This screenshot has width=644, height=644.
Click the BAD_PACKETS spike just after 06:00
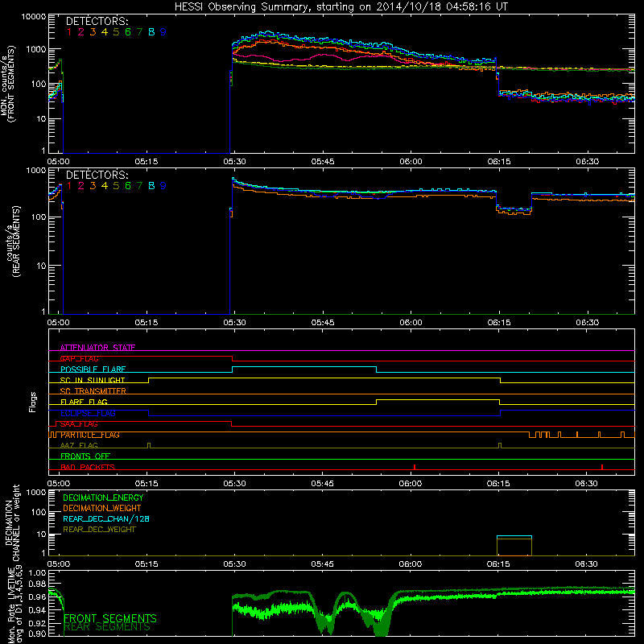coord(415,467)
